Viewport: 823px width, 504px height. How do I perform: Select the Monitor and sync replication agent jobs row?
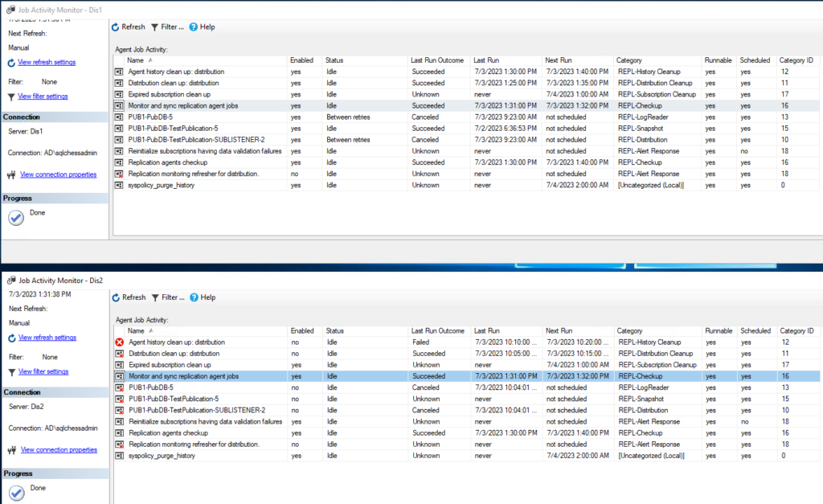tap(201, 105)
